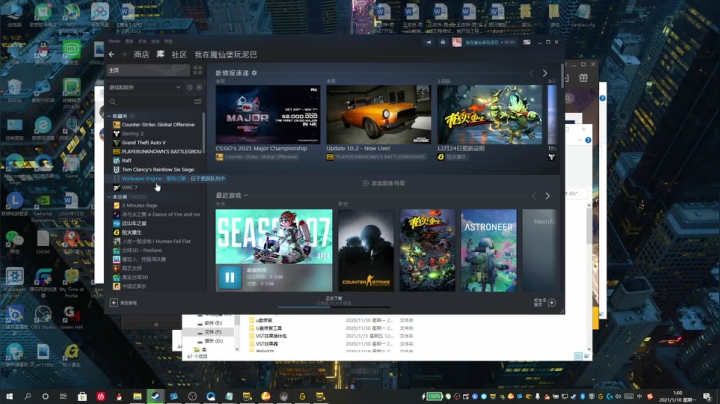Open Windows action center notifications
Viewport: 720px width, 404px height.
tap(707, 396)
